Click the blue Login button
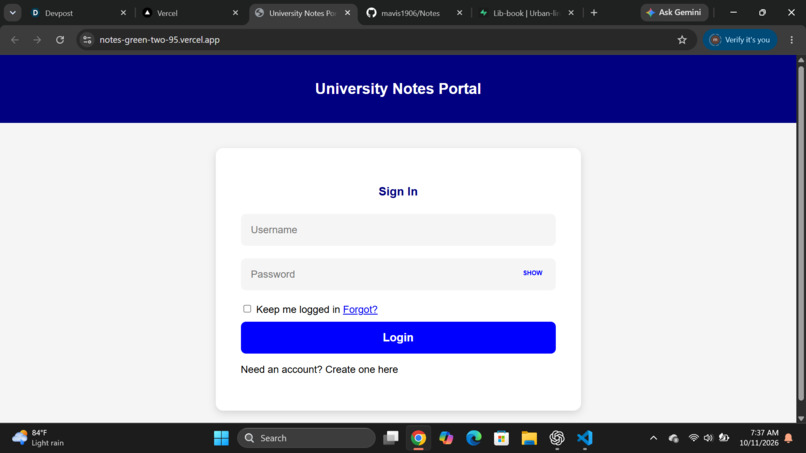This screenshot has width=806, height=453. click(x=398, y=337)
